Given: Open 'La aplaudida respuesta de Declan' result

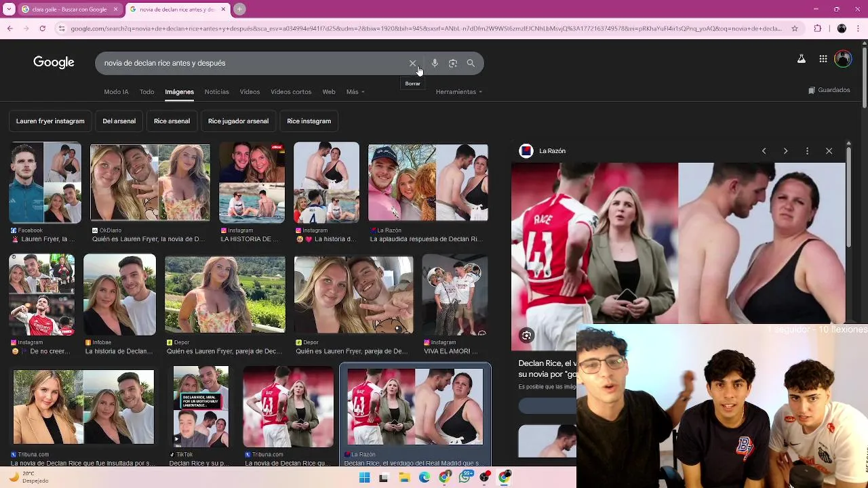Looking at the screenshot, I should point(428,183).
